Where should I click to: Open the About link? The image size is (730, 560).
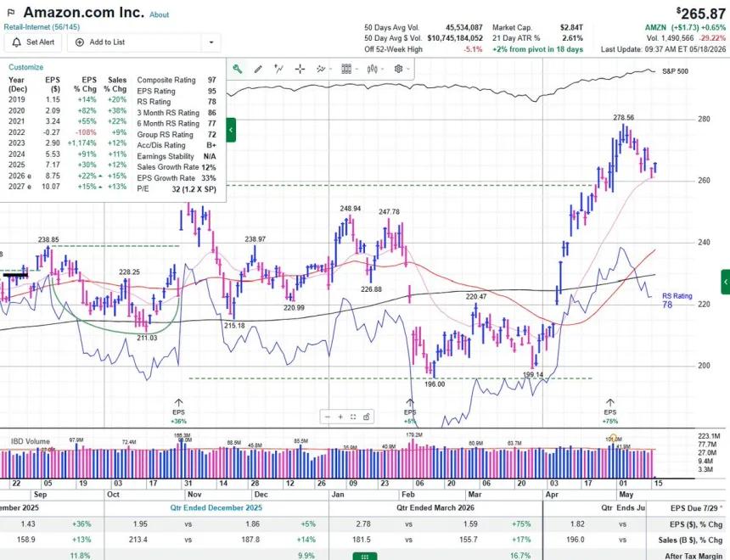tap(160, 15)
